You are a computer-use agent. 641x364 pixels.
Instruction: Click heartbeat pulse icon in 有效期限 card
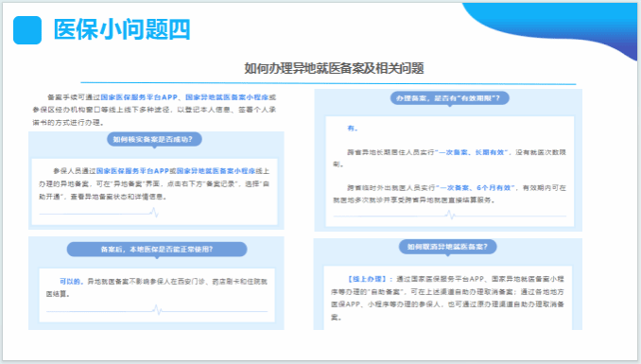click(450, 215)
